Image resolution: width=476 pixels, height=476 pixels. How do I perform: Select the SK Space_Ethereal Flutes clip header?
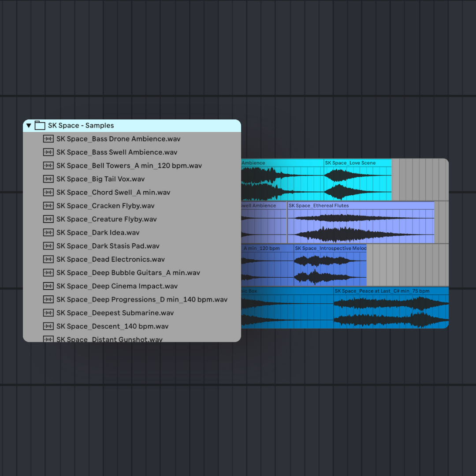pos(319,206)
